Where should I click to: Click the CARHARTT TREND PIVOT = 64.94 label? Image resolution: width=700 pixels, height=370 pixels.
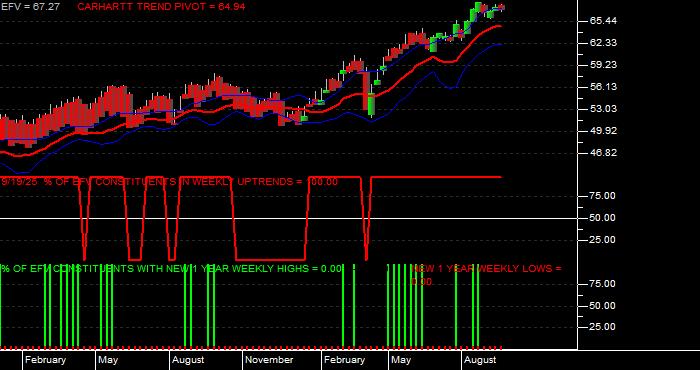coord(161,7)
